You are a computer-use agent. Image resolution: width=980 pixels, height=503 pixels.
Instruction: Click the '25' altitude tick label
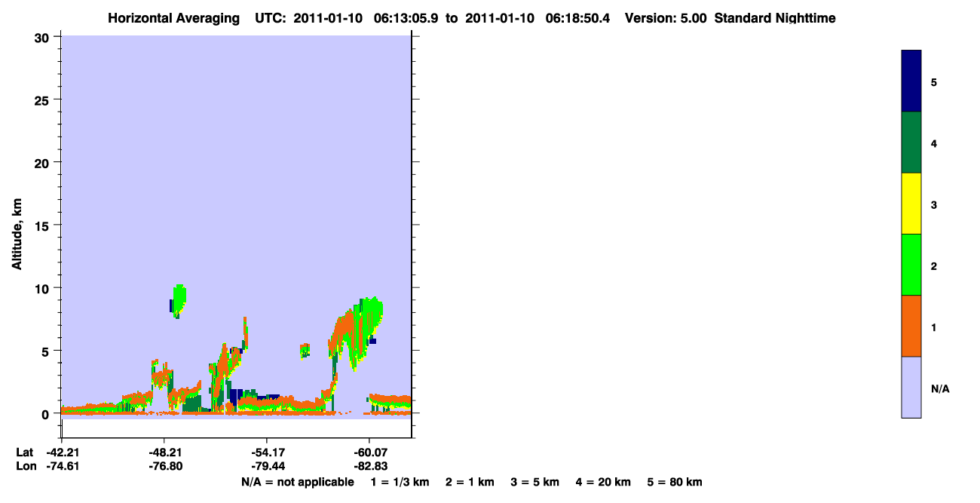(43, 100)
